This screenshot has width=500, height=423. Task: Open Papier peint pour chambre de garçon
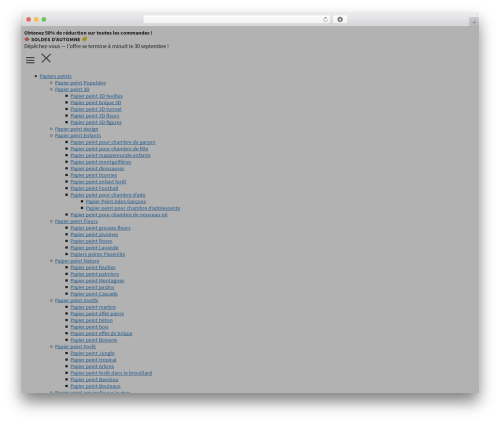[113, 142]
